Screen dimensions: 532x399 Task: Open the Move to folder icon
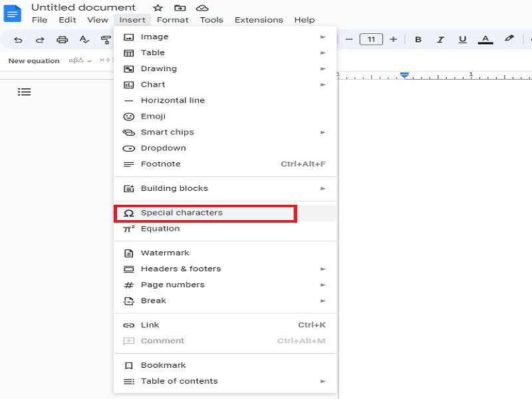(180, 7)
